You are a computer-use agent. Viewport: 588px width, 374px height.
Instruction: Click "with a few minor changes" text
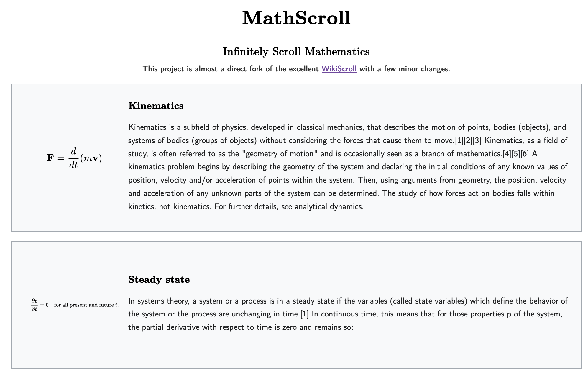(404, 69)
